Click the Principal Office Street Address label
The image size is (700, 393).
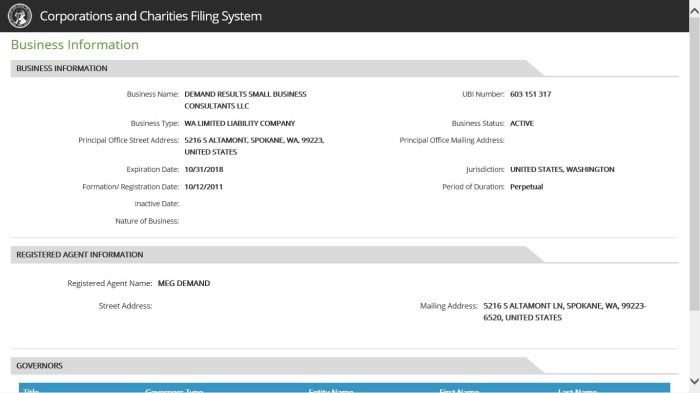pyautogui.click(x=129, y=140)
